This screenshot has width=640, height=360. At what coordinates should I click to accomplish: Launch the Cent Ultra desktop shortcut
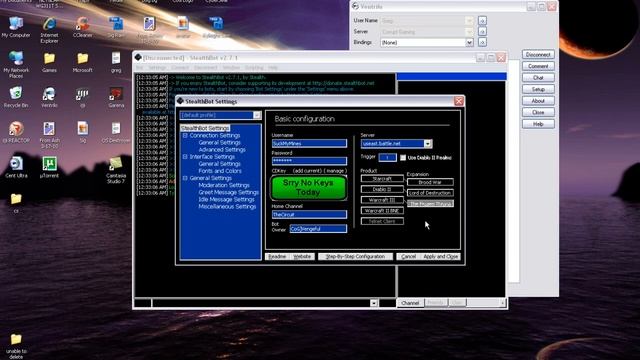pos(16,167)
